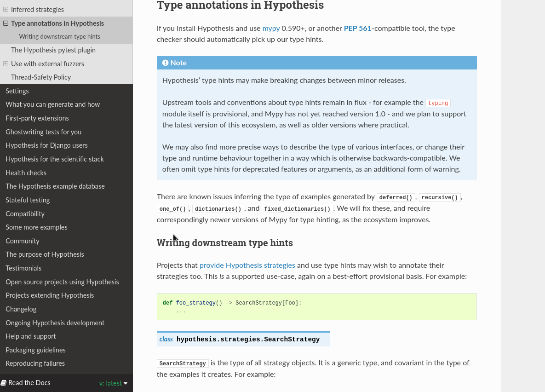Open Thread-Safety Policy page
Image resolution: width=545 pixels, height=392 pixels.
40,77
